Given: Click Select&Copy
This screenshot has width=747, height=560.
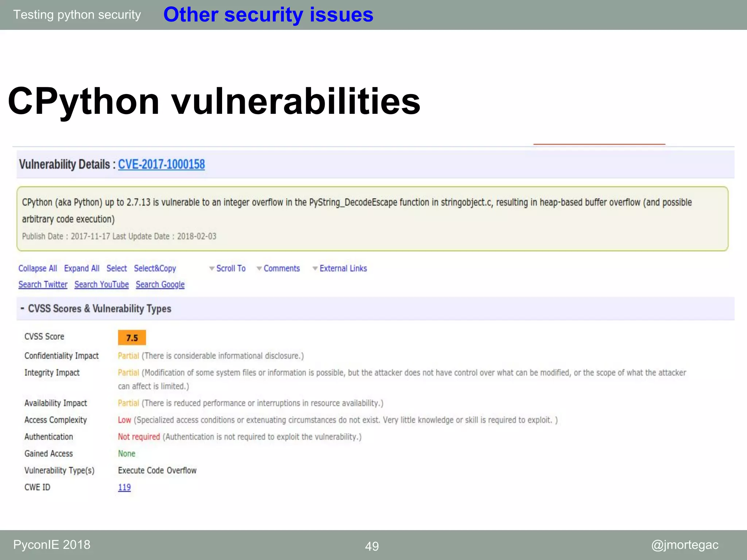Looking at the screenshot, I should 155,268.
